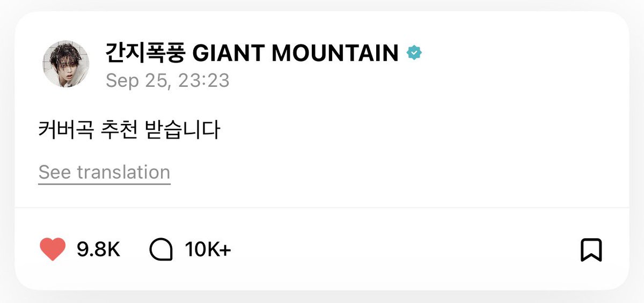Bookmark this post with the bookmark icon
The height and width of the screenshot is (303, 644).
591,250
